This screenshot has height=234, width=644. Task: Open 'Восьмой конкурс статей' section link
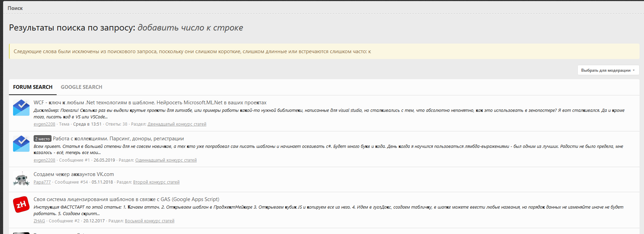149,221
